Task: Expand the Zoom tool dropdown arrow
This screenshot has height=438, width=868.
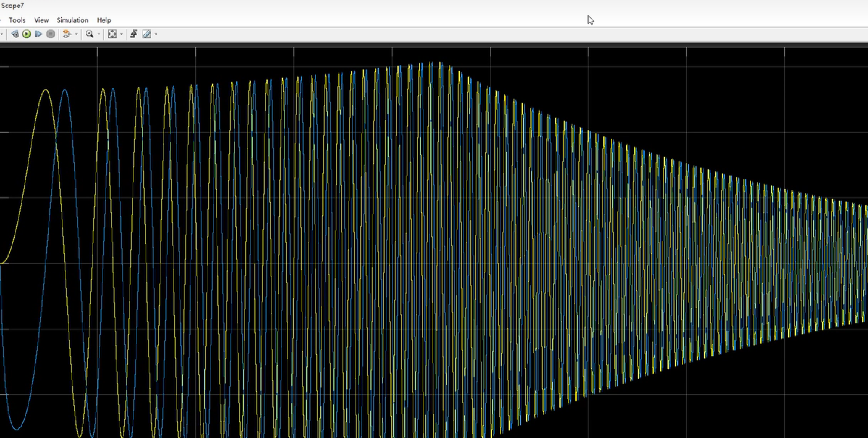Action: point(99,34)
